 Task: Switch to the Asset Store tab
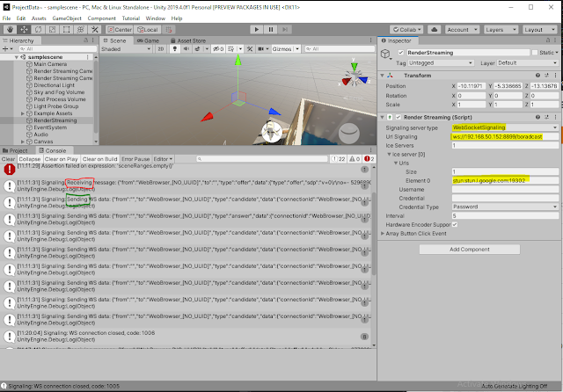188,40
